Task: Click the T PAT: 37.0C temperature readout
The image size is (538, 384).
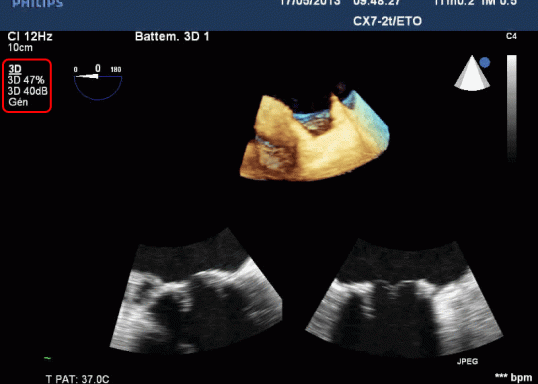Action: (x=78, y=379)
